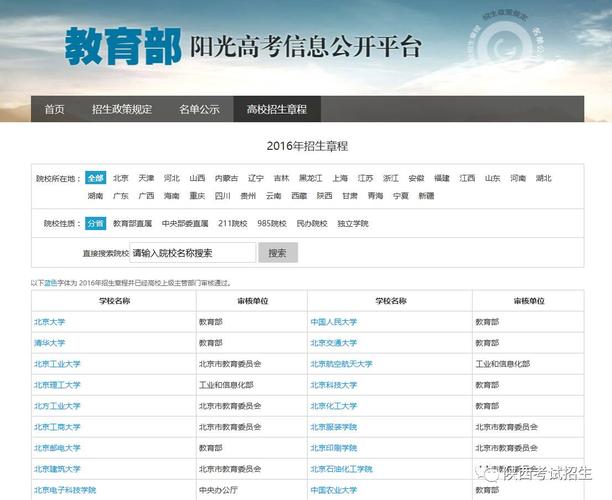
Task: Filter schools by 贵州 location
Action: (248, 196)
